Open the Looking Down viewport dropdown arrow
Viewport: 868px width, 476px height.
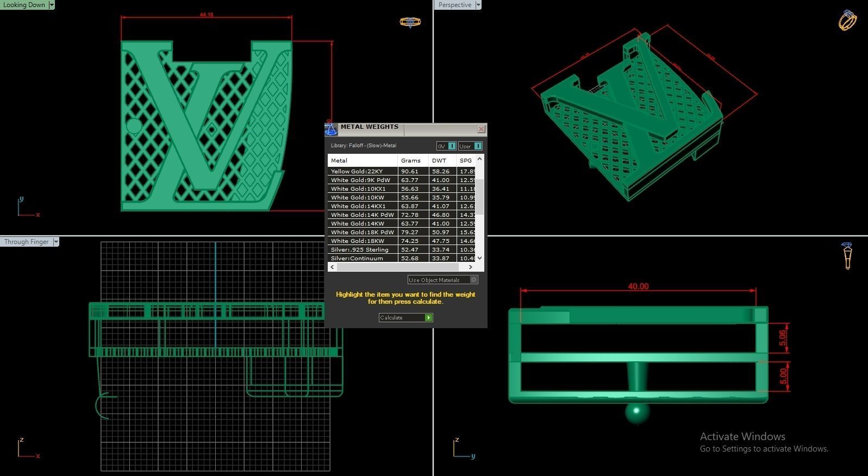click(52, 5)
